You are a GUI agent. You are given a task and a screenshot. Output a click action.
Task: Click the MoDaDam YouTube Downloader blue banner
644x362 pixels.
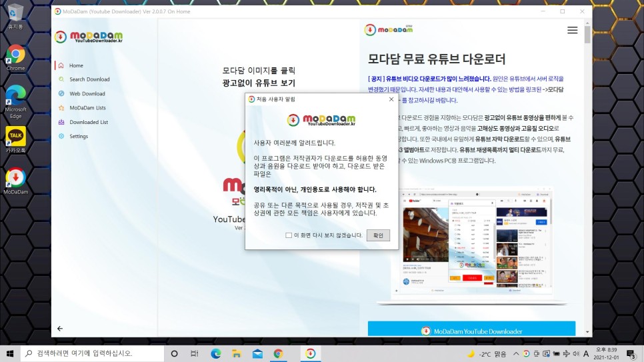[471, 329]
